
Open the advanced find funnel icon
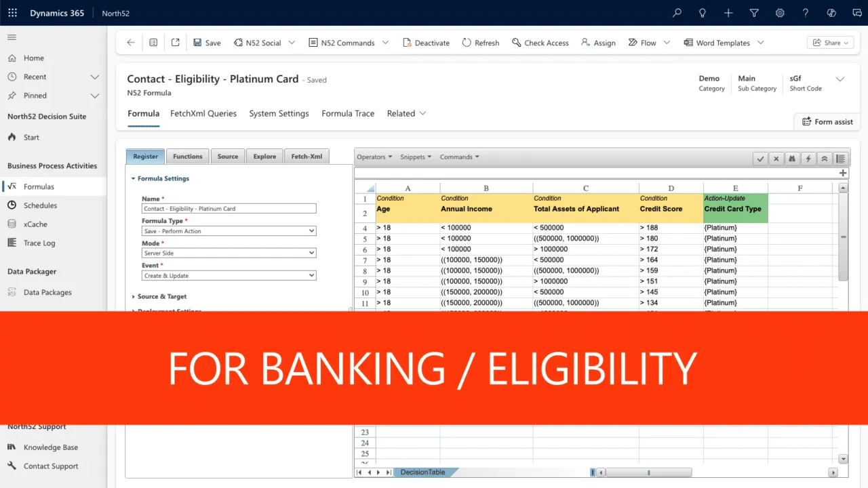[754, 13]
